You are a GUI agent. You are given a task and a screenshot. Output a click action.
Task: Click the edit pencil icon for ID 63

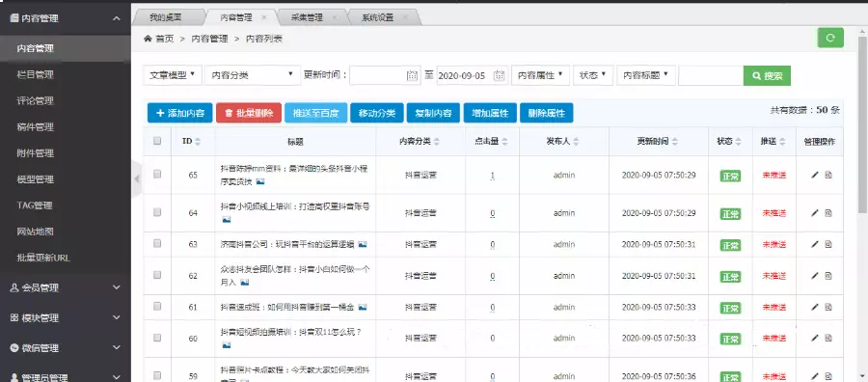814,244
